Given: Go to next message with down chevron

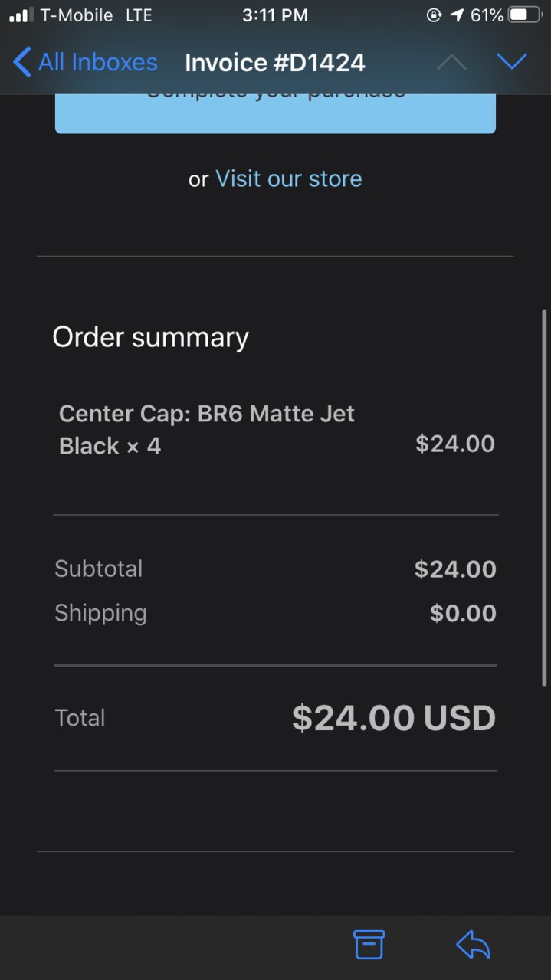Looking at the screenshot, I should tap(511, 62).
